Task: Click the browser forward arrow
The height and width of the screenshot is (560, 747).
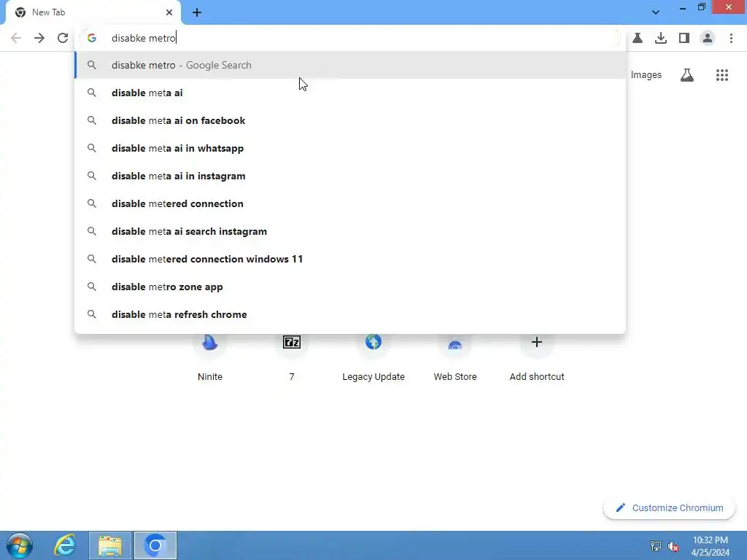Action: click(x=39, y=38)
